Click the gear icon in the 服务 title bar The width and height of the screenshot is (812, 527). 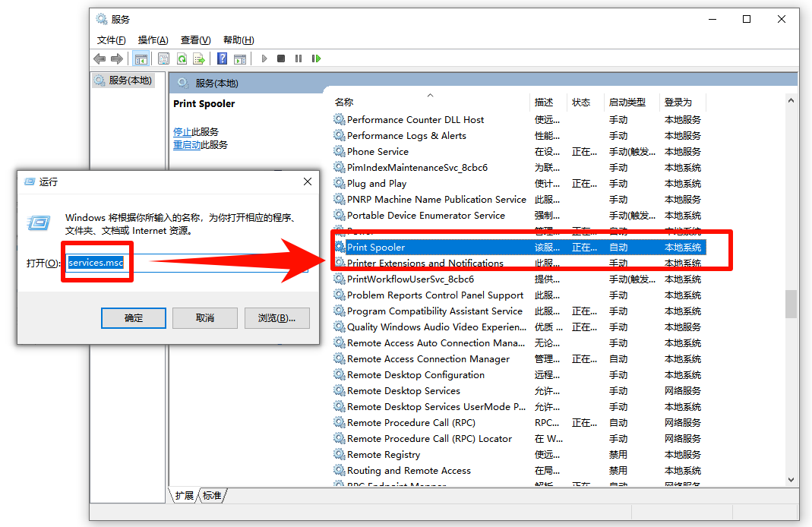click(102, 19)
